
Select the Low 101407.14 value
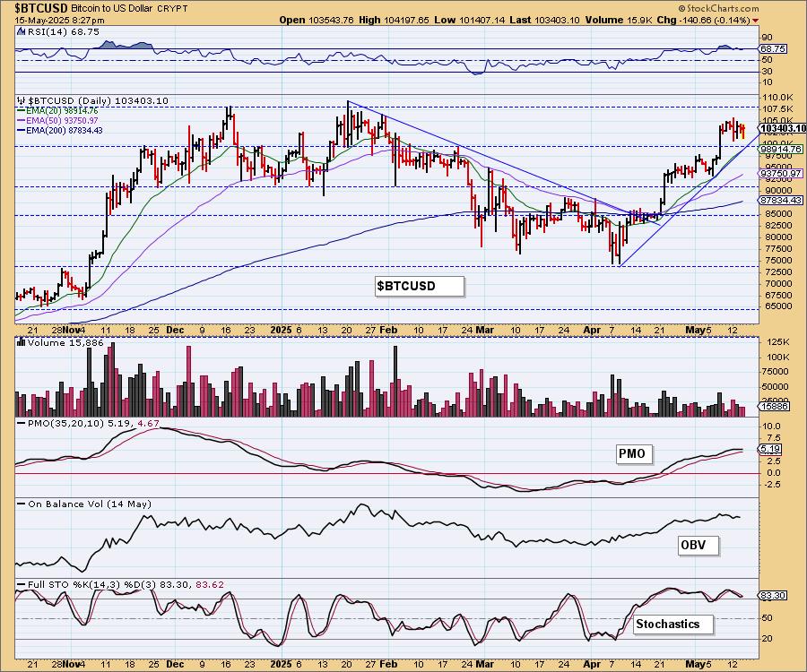(x=469, y=20)
